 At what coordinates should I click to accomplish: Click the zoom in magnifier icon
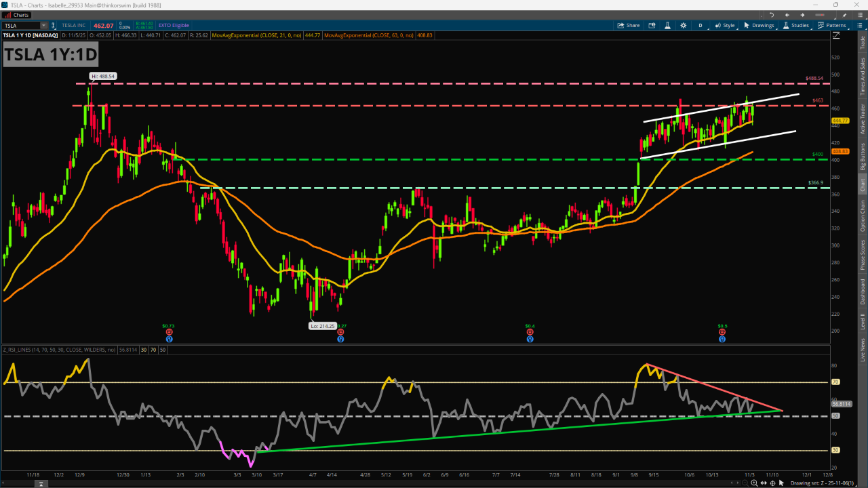tap(754, 483)
